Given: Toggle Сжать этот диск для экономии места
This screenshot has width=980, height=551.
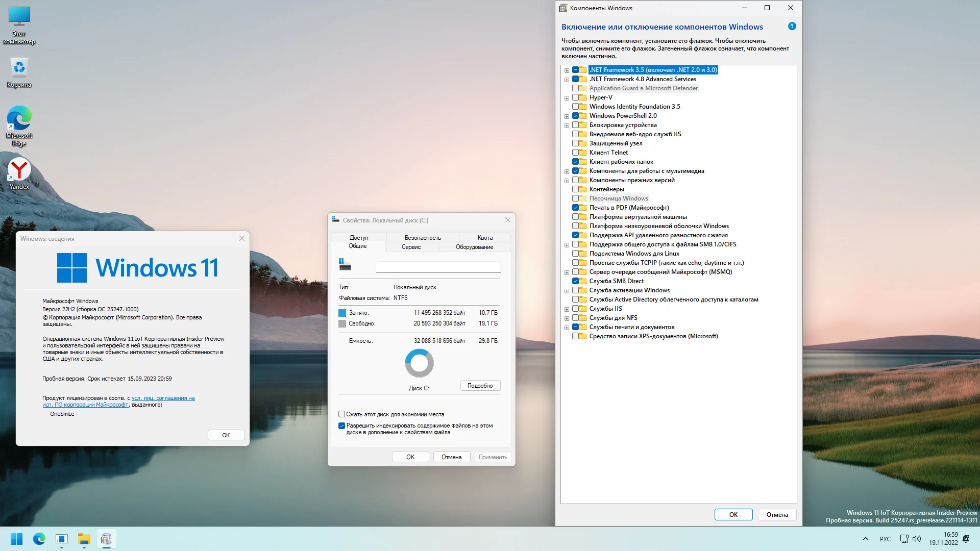Looking at the screenshot, I should click(x=341, y=414).
